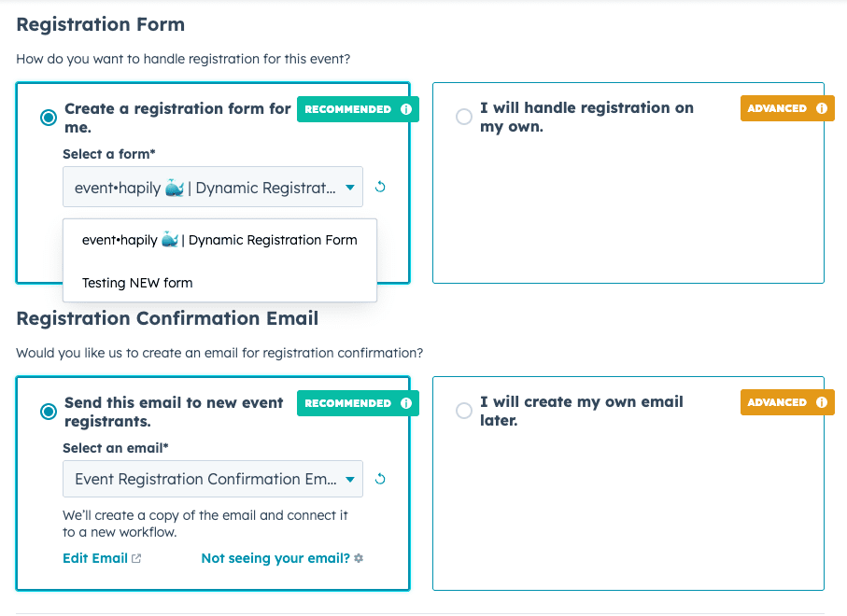The image size is (847, 616).
Task: Pick 'Dynamic Registration Form' from the list
Action: click(219, 240)
